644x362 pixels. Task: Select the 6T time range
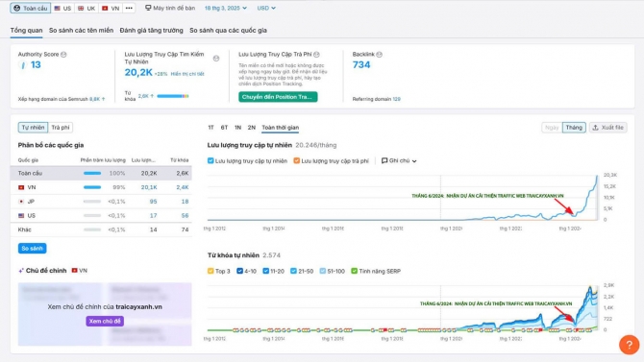[x=224, y=128]
